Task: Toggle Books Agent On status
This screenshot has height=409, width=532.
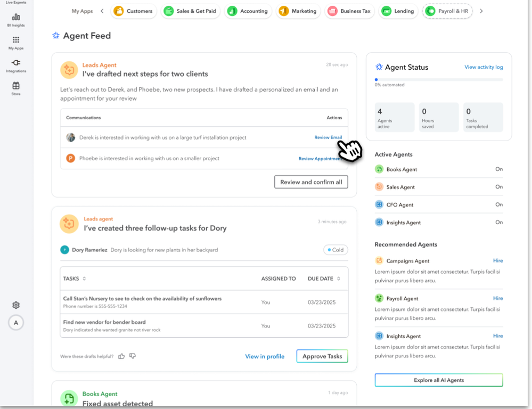Action: coord(499,169)
